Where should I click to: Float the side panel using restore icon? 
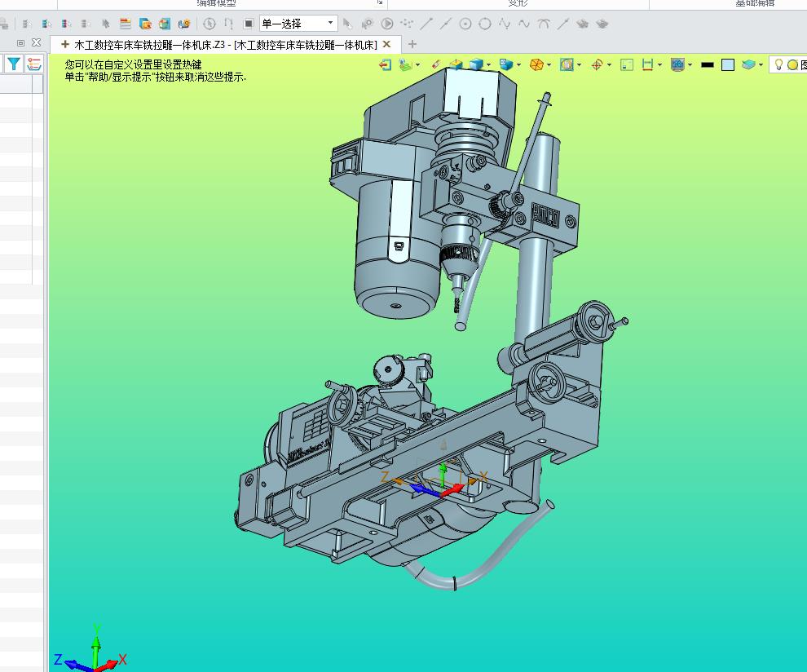point(21,42)
